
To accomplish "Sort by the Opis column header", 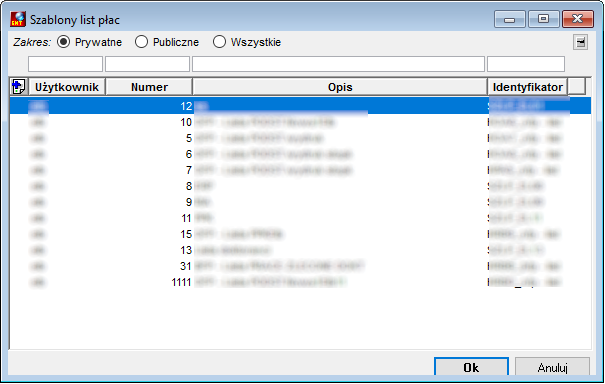I will pos(340,87).
